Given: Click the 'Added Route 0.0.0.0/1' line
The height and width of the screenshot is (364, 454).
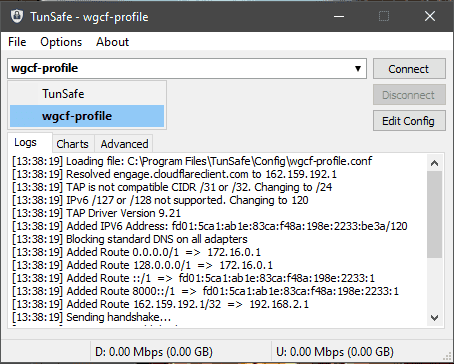Looking at the screenshot, I should pyautogui.click(x=136, y=252).
